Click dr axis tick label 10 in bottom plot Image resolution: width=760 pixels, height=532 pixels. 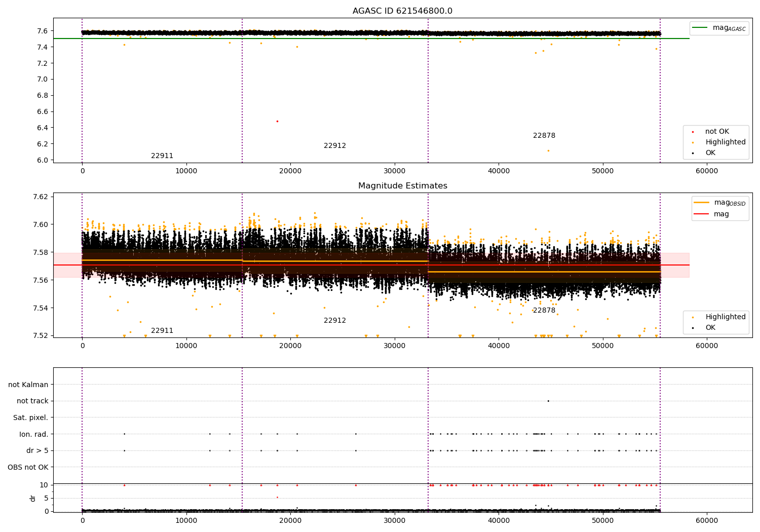click(44, 485)
